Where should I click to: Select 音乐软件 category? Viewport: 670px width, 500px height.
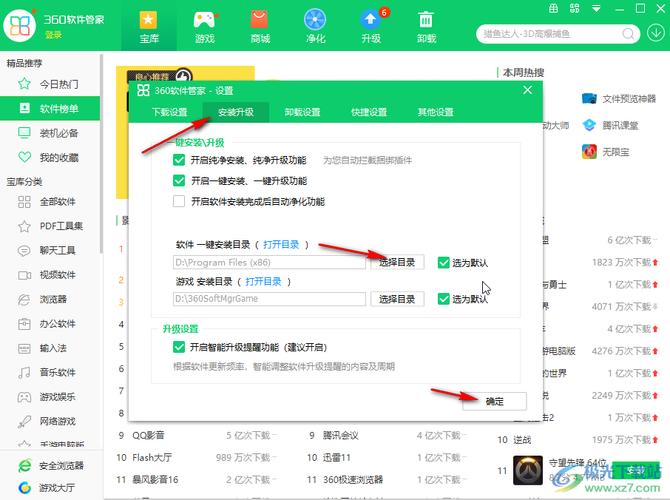pos(50,372)
